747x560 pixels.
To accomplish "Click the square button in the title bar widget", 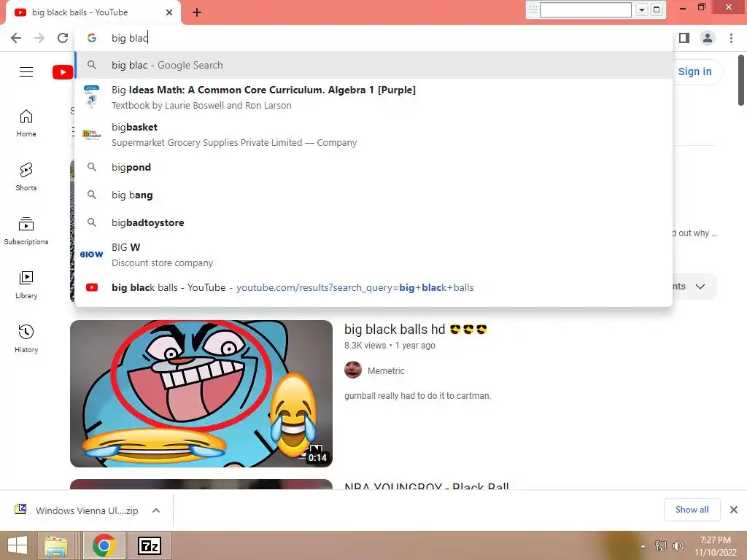I will [x=657, y=9].
